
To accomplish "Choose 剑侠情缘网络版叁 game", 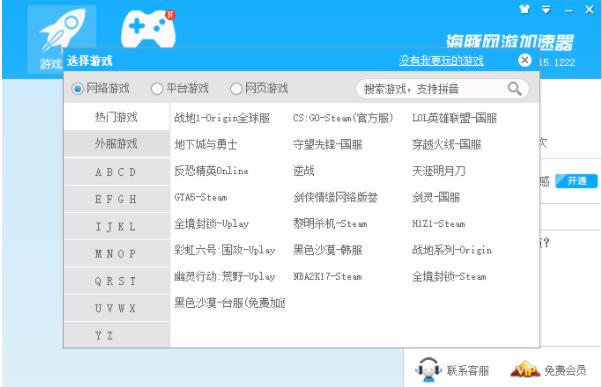I will click(335, 197).
